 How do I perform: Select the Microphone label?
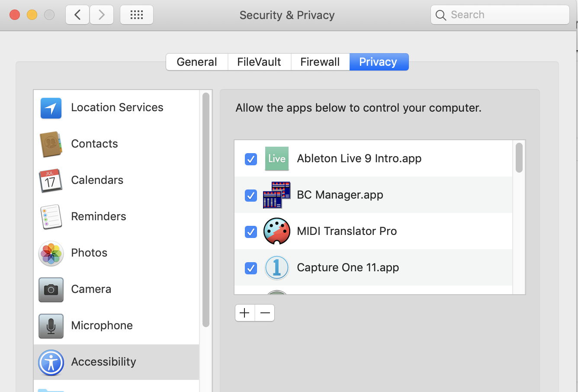(x=102, y=325)
